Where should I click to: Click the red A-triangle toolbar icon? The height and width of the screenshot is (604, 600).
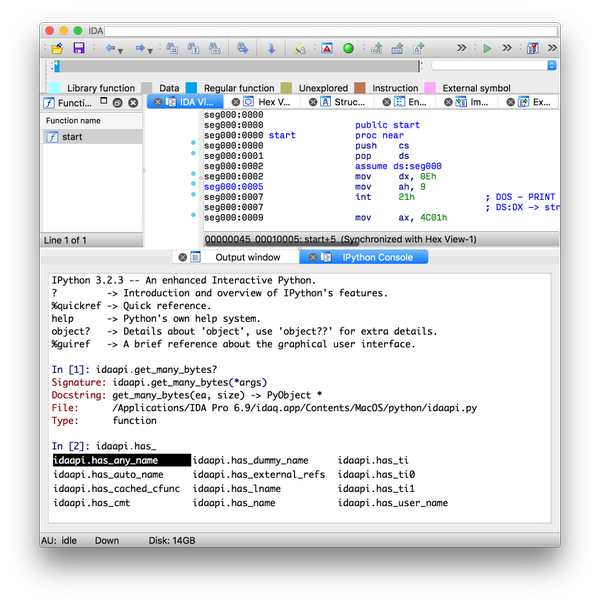327,48
